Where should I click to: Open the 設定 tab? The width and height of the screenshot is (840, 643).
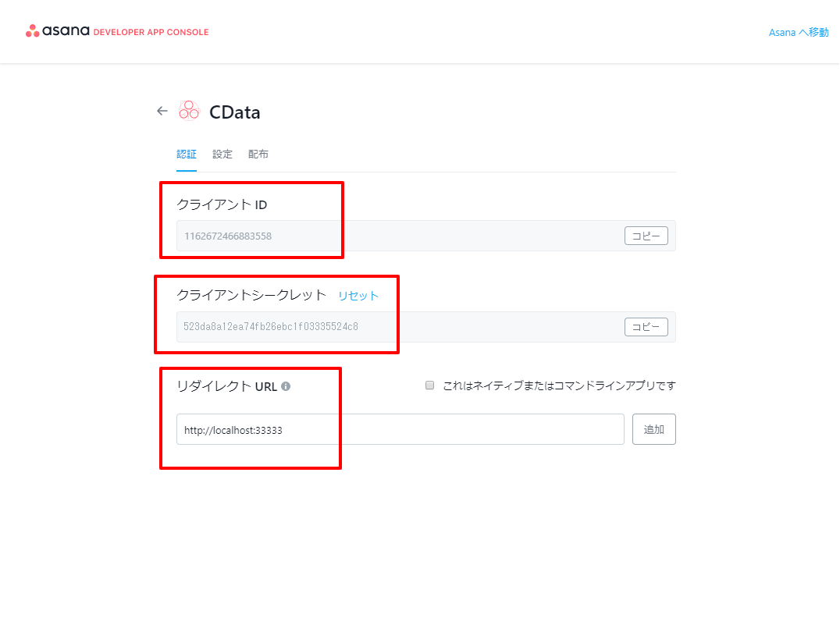[x=222, y=155]
